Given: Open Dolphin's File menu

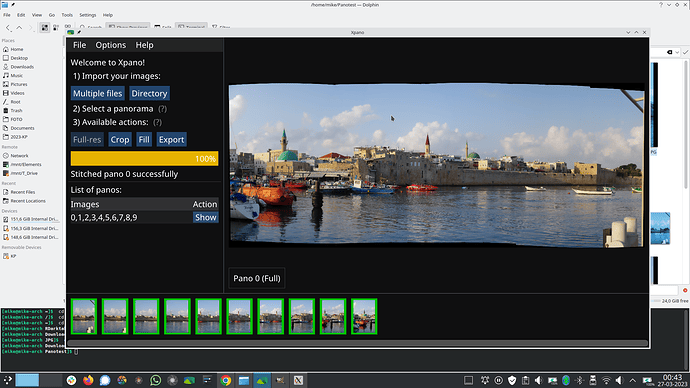Looking at the screenshot, I should coord(7,15).
